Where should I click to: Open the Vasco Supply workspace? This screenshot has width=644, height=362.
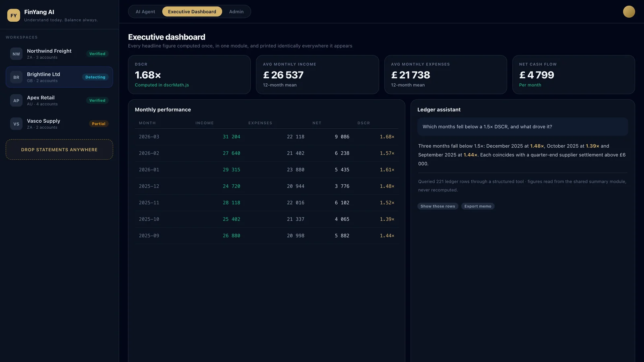pos(59,124)
